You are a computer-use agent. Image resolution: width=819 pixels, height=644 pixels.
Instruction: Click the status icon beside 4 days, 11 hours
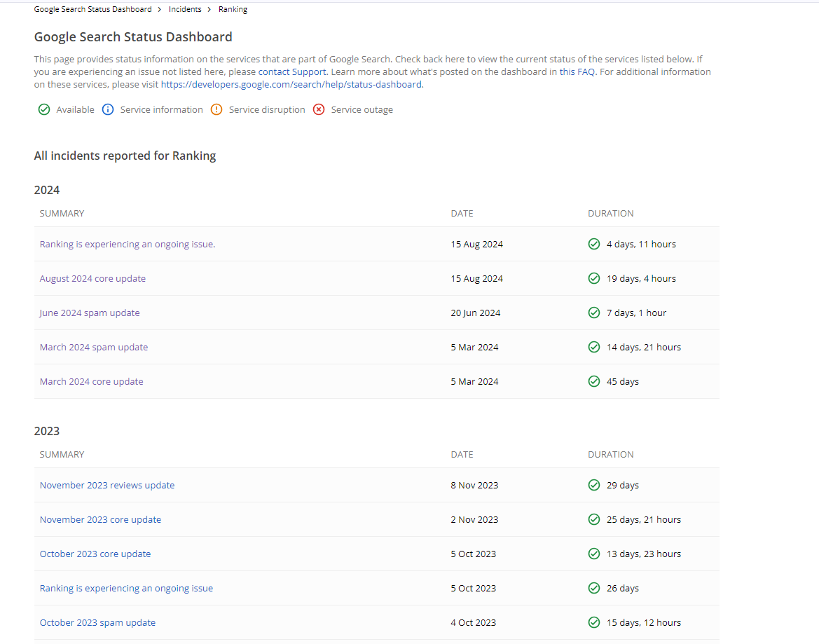click(594, 244)
